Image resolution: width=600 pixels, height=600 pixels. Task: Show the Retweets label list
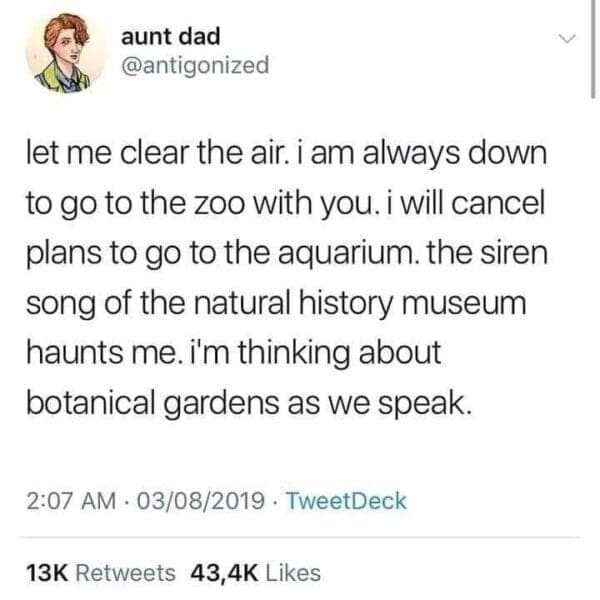tap(125, 573)
